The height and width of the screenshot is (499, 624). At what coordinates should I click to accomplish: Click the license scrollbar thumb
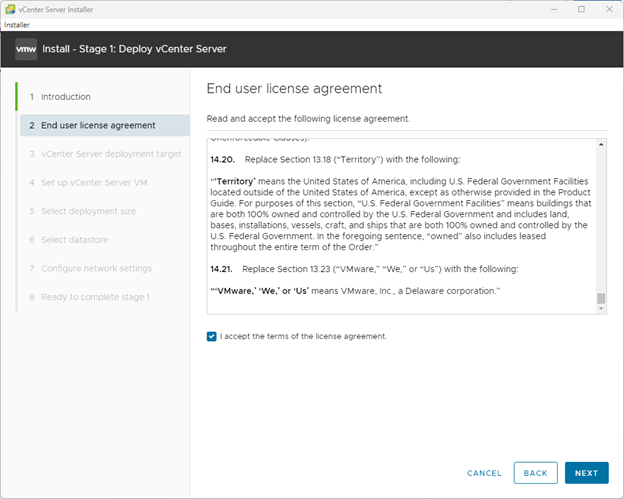[x=601, y=298]
